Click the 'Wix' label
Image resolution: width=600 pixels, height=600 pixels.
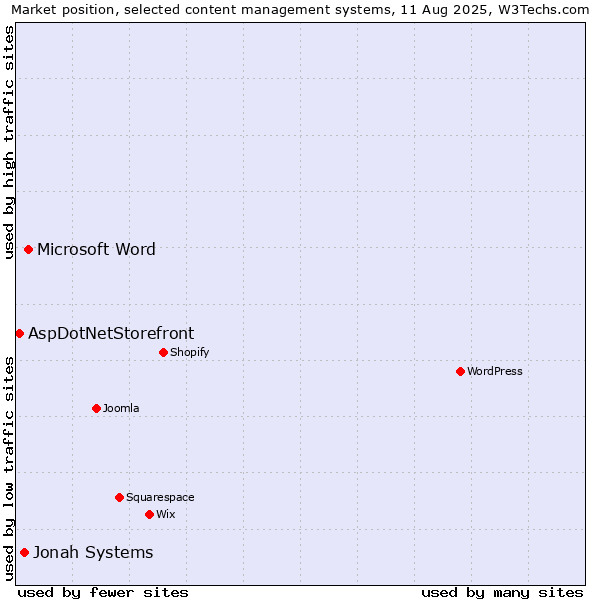[x=166, y=514]
